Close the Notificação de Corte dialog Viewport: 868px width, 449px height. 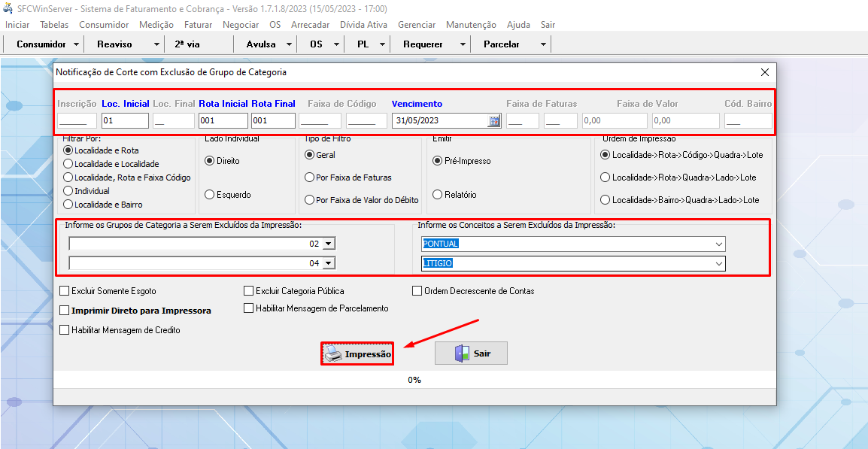(x=765, y=72)
